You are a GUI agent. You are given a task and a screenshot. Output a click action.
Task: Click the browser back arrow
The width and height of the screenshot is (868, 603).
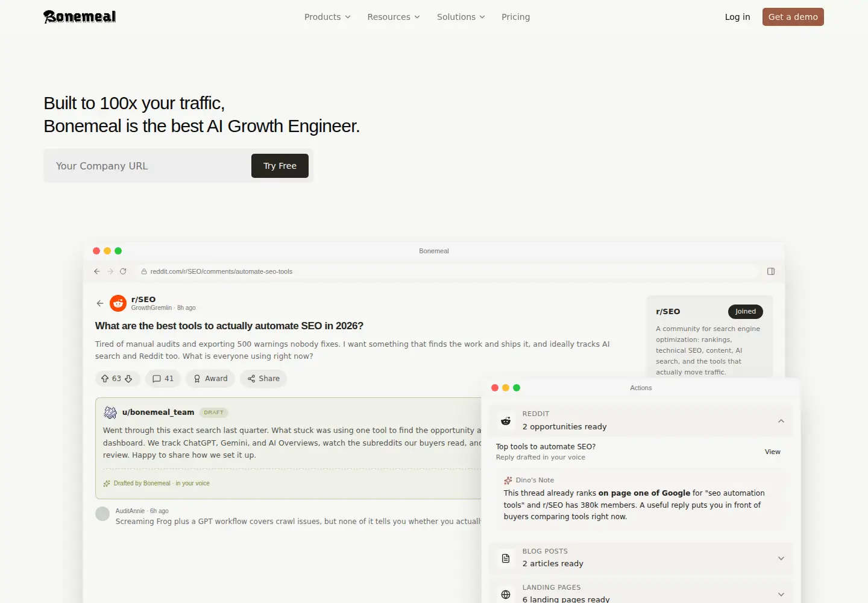pyautogui.click(x=97, y=271)
